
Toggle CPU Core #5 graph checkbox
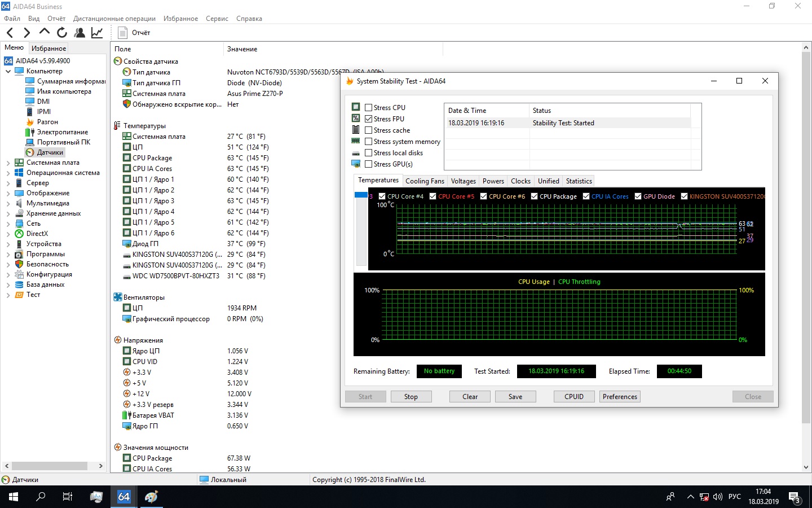[x=433, y=196]
